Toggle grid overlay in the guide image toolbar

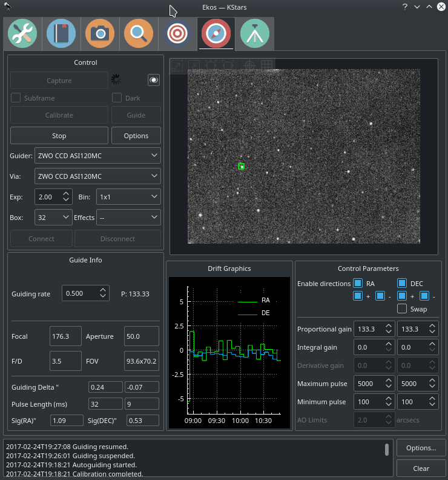click(266, 65)
